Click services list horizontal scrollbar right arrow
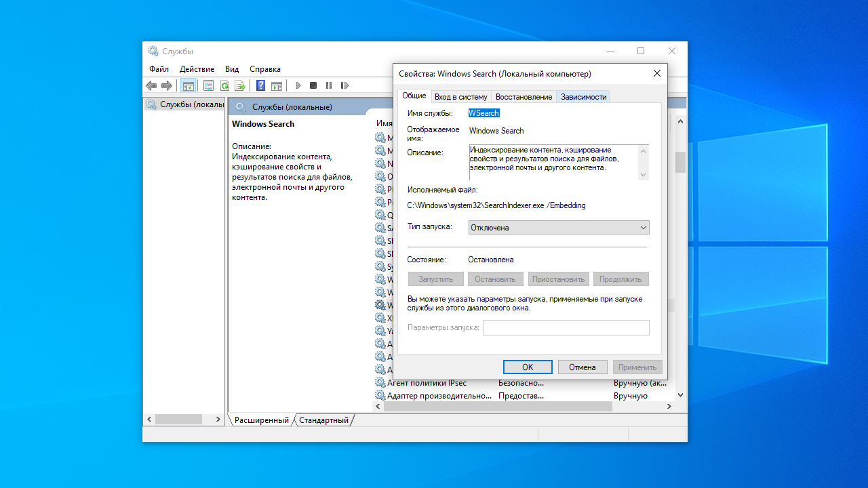 pyautogui.click(x=669, y=407)
